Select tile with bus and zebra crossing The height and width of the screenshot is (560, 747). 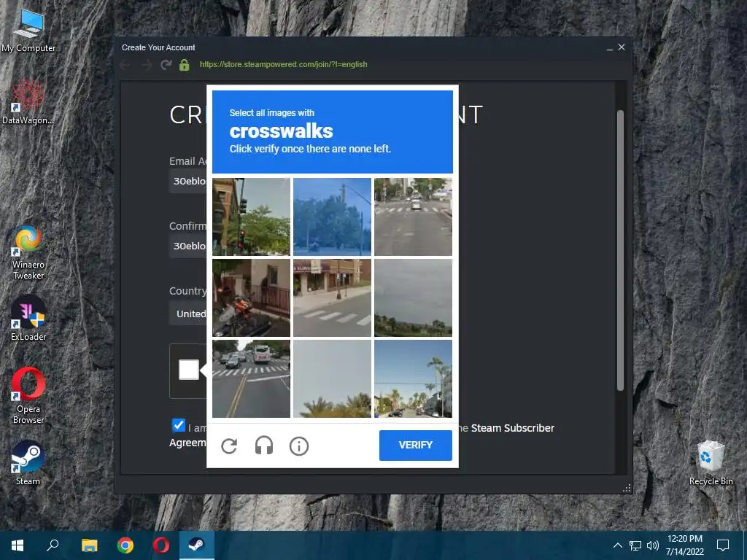251,378
